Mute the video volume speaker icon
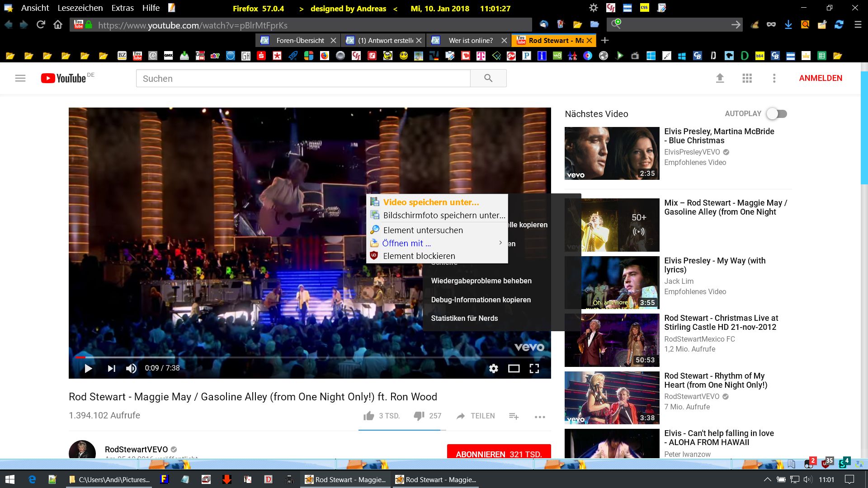868x488 pixels. (131, 368)
